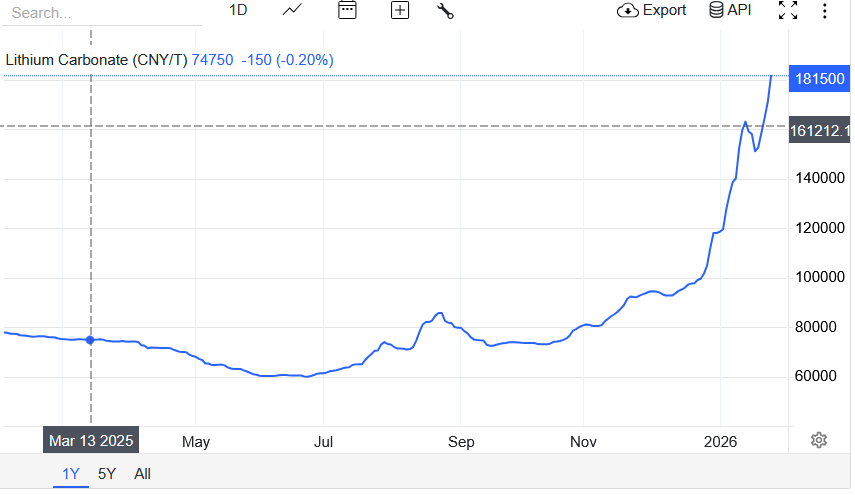Toggle fullscreen chart view
Viewport: 855px width, 495px height.
[788, 10]
